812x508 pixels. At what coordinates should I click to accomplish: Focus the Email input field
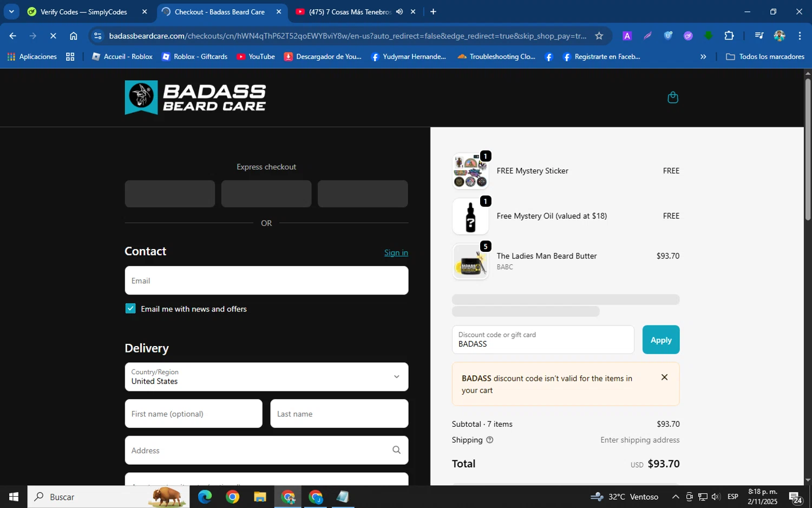pyautogui.click(x=266, y=281)
